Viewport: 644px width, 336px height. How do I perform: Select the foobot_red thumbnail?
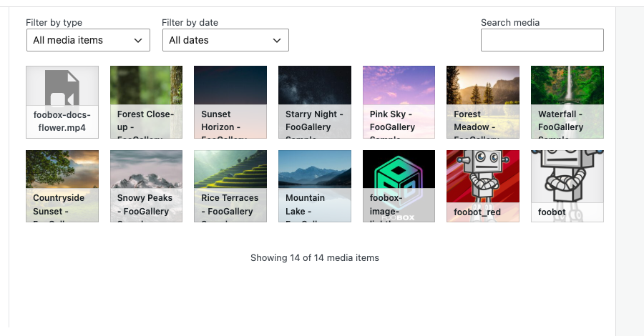click(483, 187)
